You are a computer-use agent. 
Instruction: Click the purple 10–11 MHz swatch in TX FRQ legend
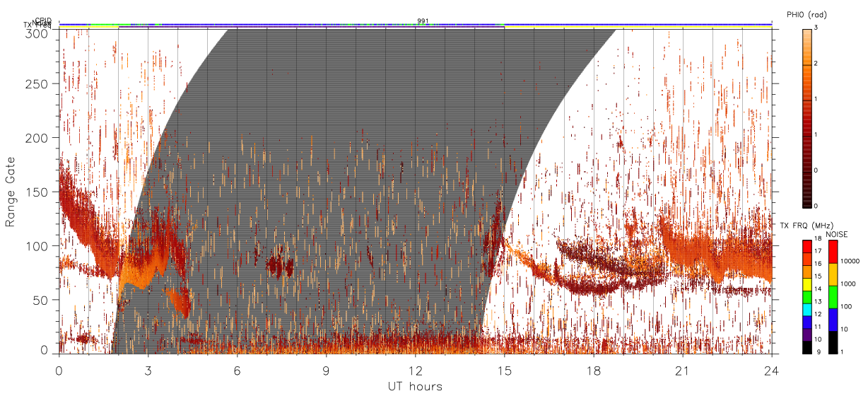pyautogui.click(x=807, y=335)
